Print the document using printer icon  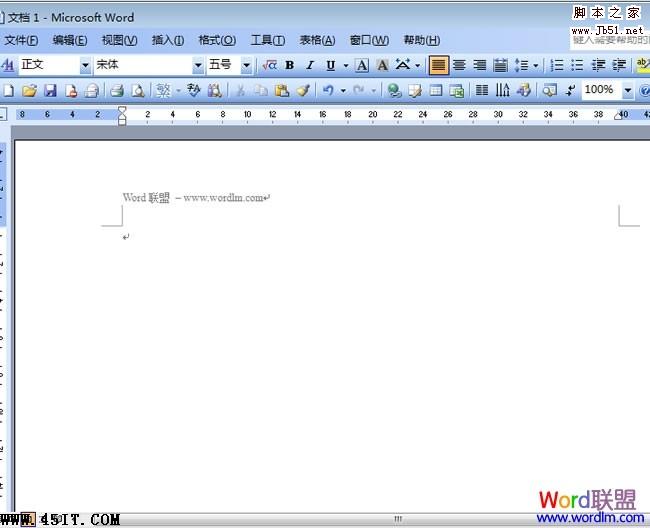[117, 90]
